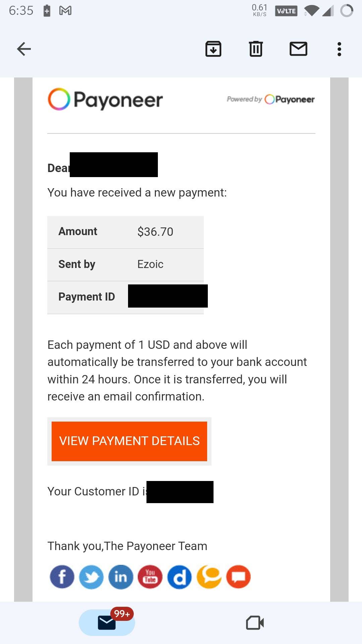The image size is (362, 644).
Task: Tap the Gmail notification icon in status bar
Action: (65, 11)
